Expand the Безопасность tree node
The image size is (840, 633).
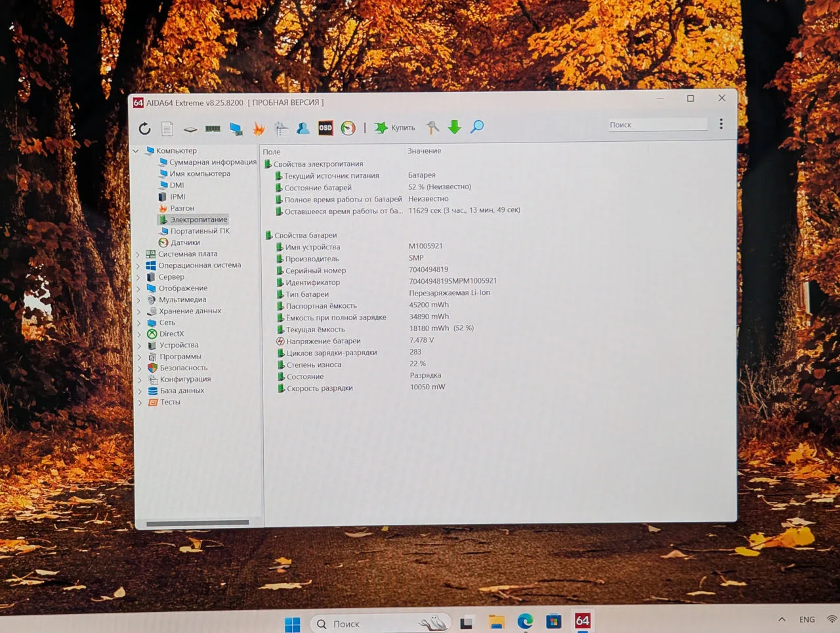pos(140,368)
